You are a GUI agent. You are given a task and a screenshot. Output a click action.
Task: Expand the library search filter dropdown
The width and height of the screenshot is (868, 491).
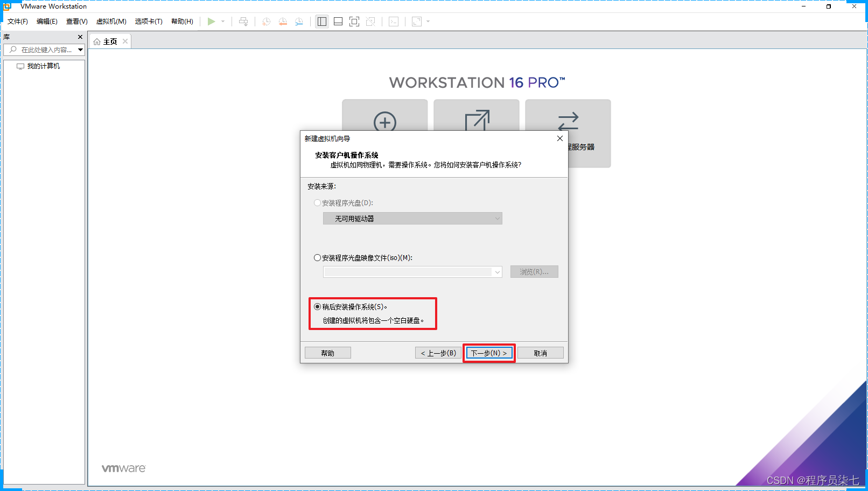point(80,50)
